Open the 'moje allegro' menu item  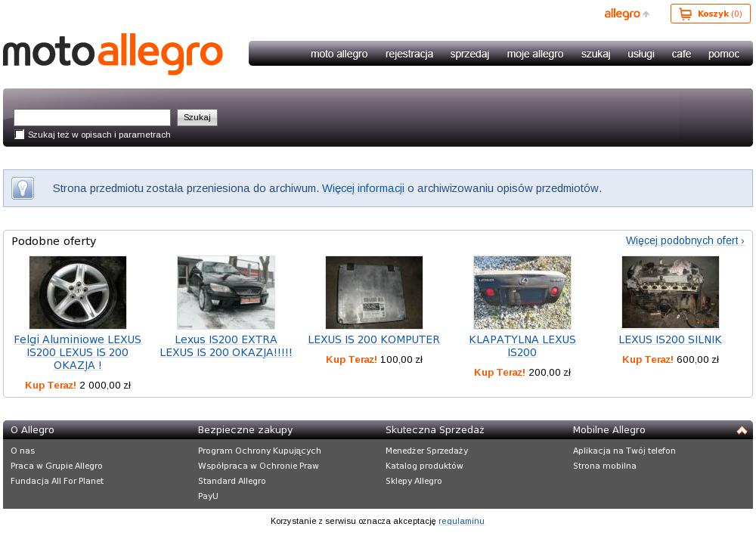coord(535,54)
